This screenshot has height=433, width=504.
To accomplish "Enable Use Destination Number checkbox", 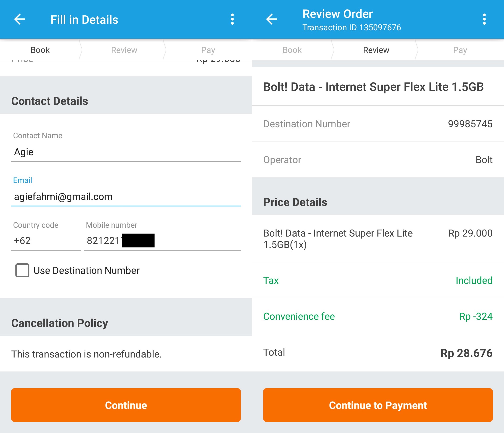I will [22, 270].
